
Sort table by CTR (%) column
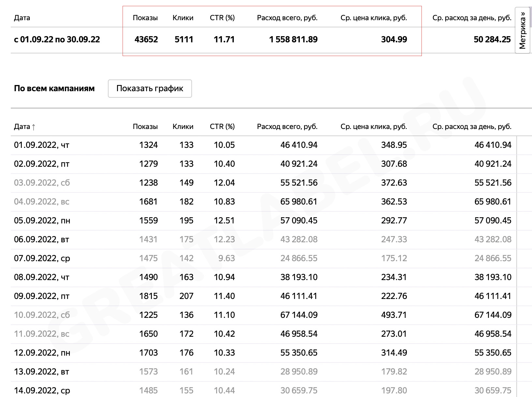click(x=222, y=126)
